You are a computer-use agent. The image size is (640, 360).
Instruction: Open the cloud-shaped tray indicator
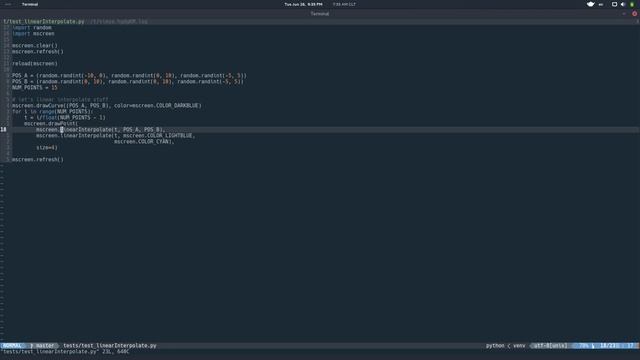(590, 4)
